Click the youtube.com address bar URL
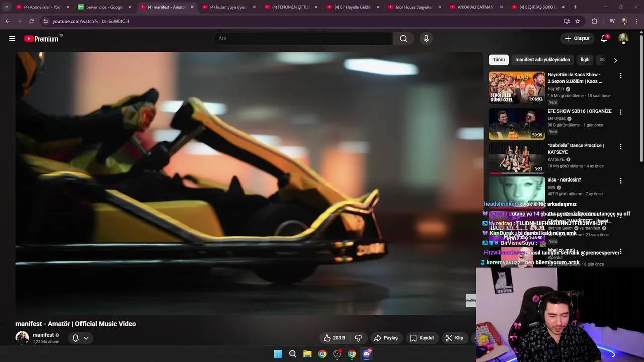Image resolution: width=644 pixels, height=362 pixels. click(91, 21)
